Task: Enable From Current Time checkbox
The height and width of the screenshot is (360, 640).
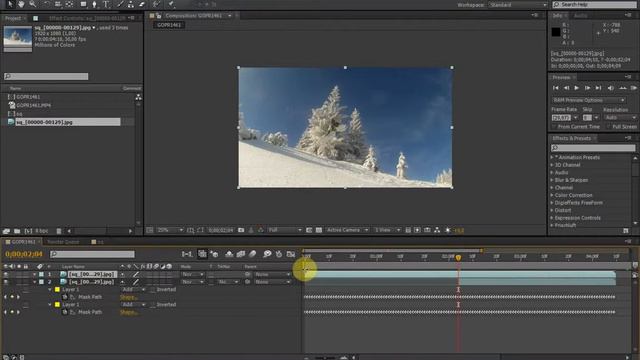Action: tap(554, 127)
